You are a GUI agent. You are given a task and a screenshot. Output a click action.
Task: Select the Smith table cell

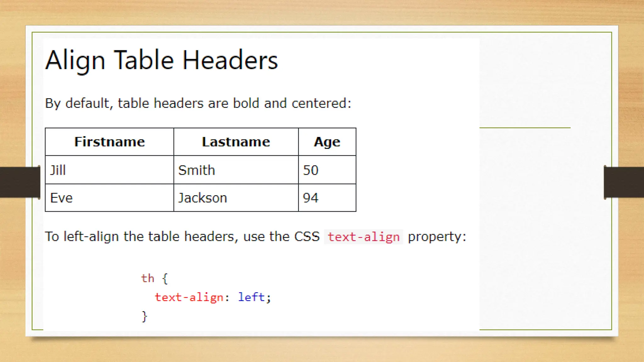click(x=197, y=170)
